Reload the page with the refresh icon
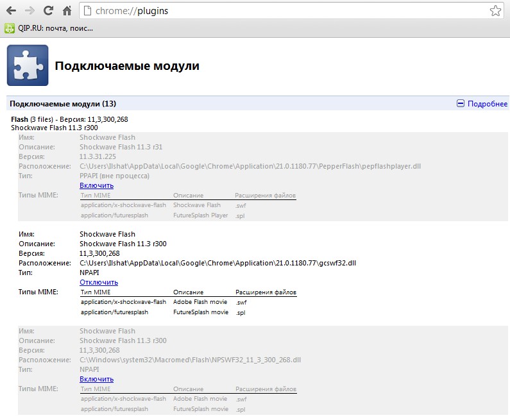This screenshot has width=510, height=420. 48,11
